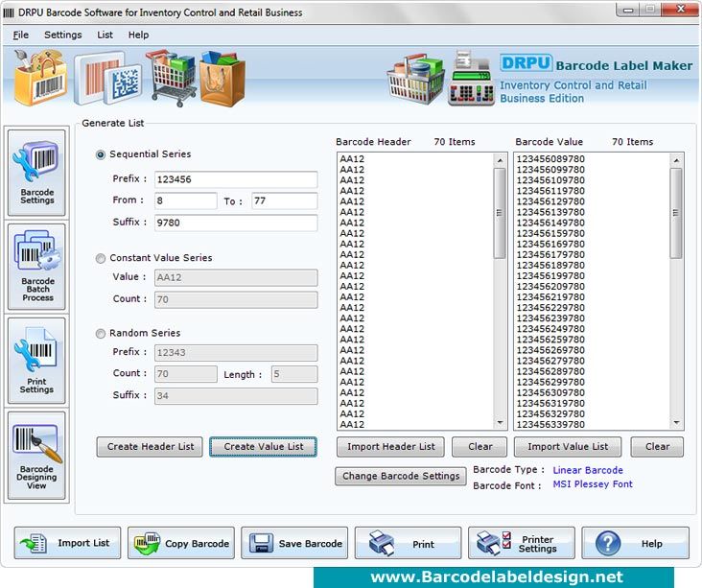Image resolution: width=702 pixels, height=588 pixels.
Task: Click the Sequential Suffix field with 9780
Action: tap(236, 223)
